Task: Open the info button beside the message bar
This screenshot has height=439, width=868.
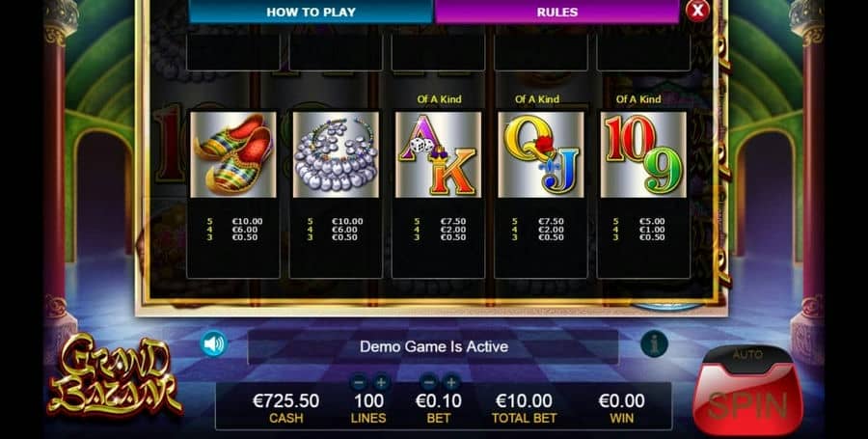Action: click(654, 343)
